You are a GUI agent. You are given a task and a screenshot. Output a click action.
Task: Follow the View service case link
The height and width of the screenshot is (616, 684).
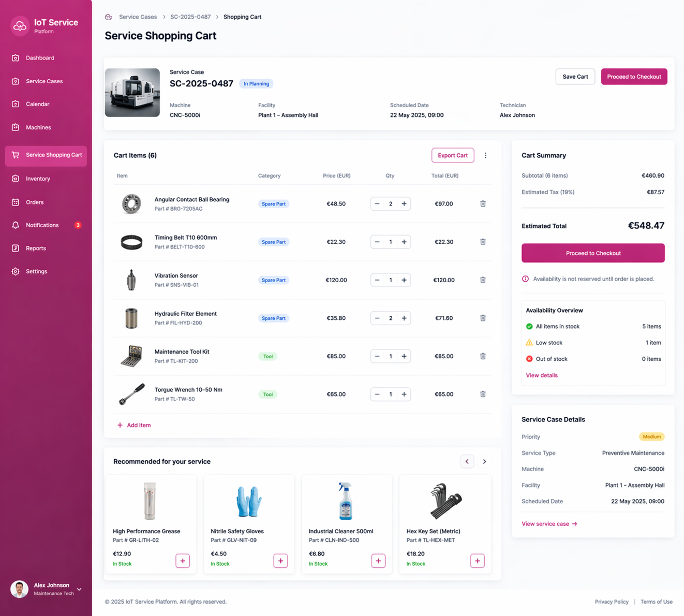[x=549, y=524]
